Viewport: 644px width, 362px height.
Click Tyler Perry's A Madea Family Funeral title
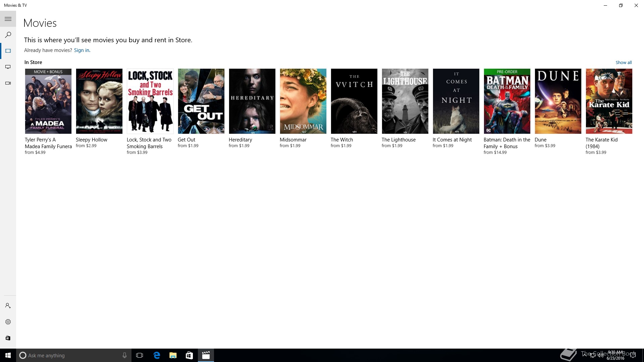click(x=48, y=143)
